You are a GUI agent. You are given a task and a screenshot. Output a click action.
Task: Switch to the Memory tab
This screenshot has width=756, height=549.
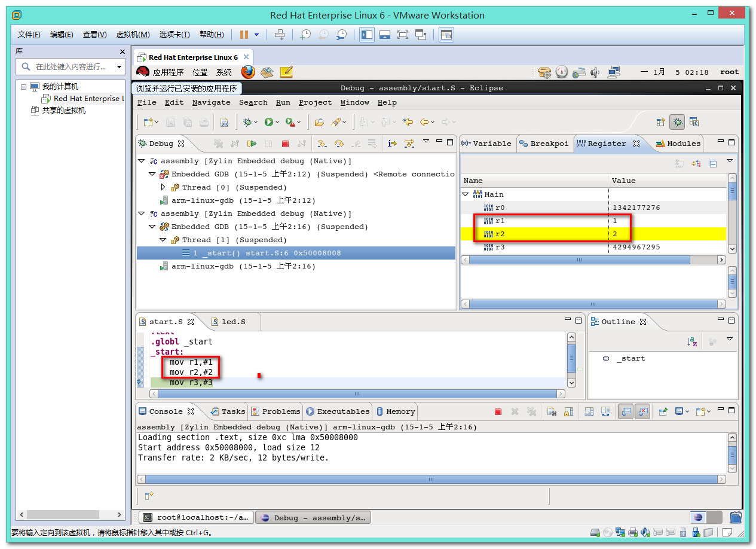[395, 411]
